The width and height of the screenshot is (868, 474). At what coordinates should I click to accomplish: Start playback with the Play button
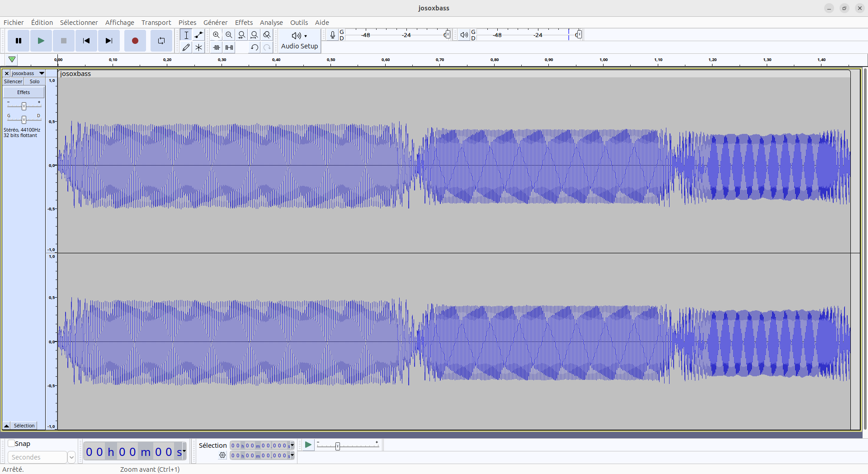41,41
